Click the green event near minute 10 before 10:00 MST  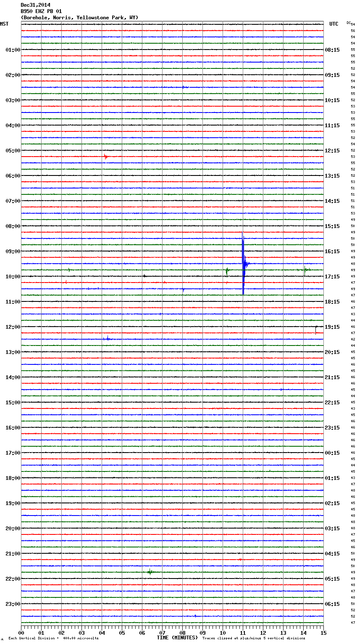tap(227, 271)
